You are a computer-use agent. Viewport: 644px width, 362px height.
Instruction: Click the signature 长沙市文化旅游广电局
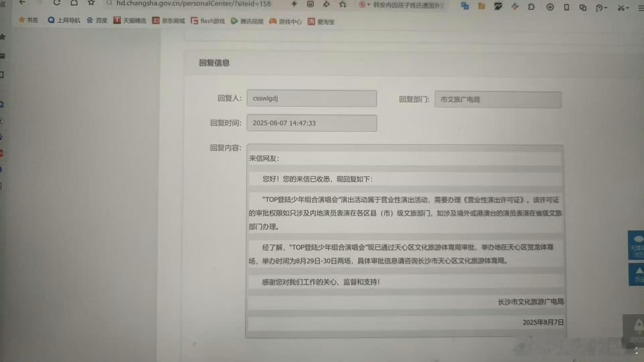click(531, 302)
